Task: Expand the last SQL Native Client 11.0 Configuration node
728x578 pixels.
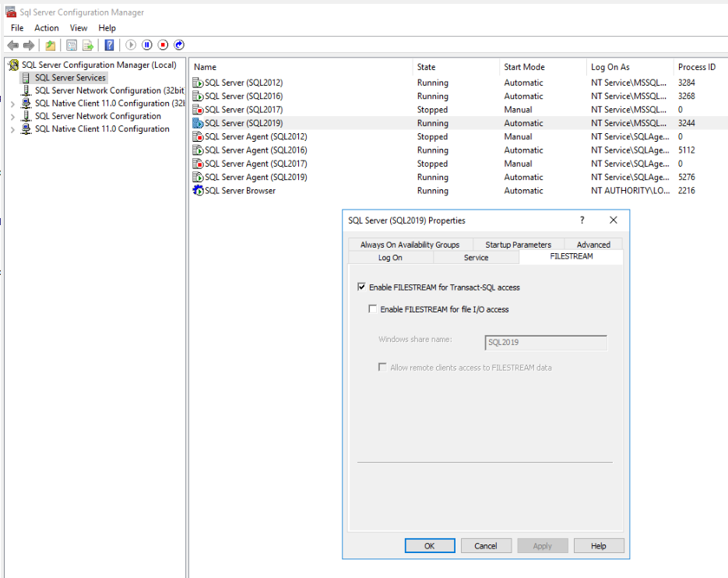Action: [12, 129]
